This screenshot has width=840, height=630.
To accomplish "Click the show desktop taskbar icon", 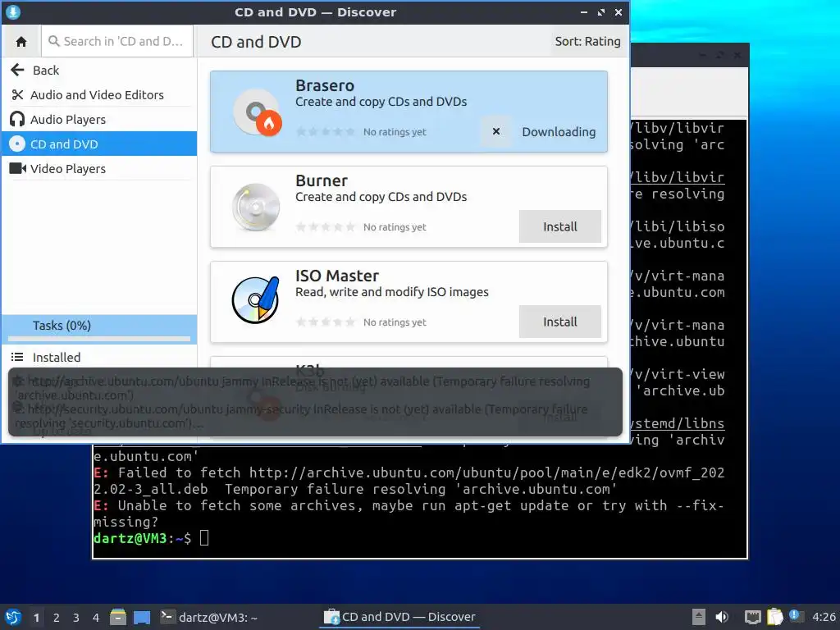I will tap(142, 617).
